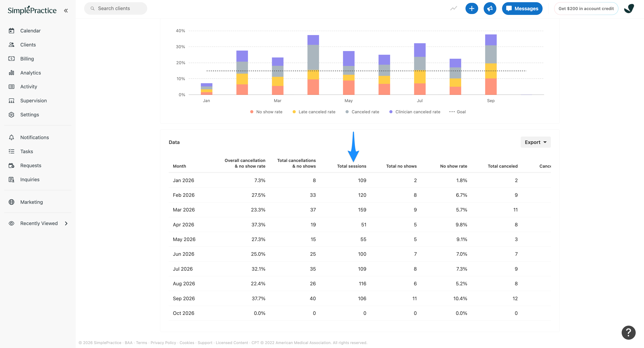Screen dimensions: 644x348
Task: Open the Messages button
Action: pos(522,9)
